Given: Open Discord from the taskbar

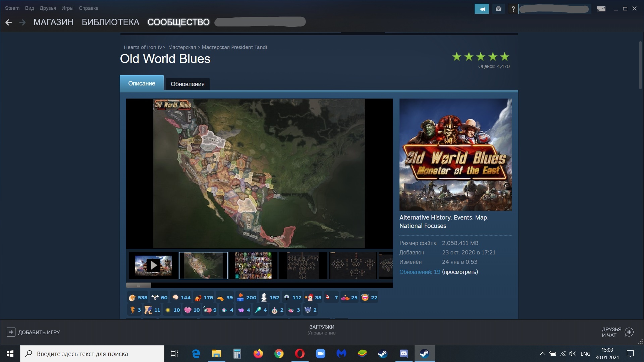Looking at the screenshot, I should pyautogui.click(x=404, y=354).
